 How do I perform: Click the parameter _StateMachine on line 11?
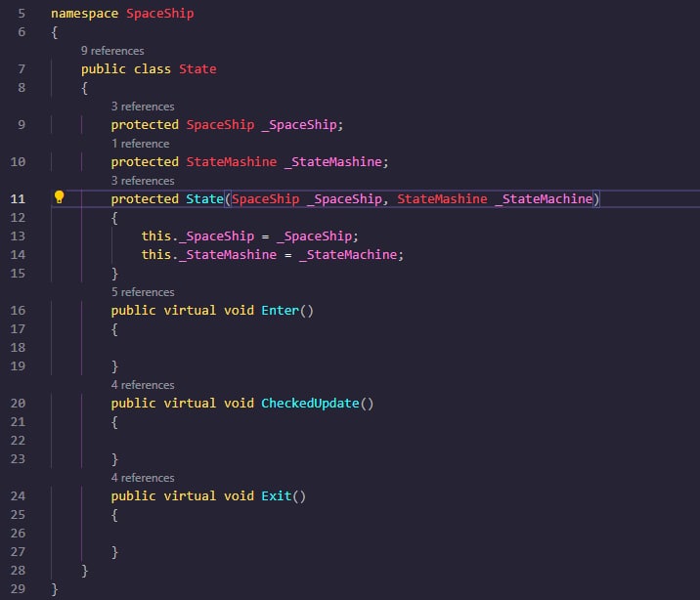(x=544, y=199)
